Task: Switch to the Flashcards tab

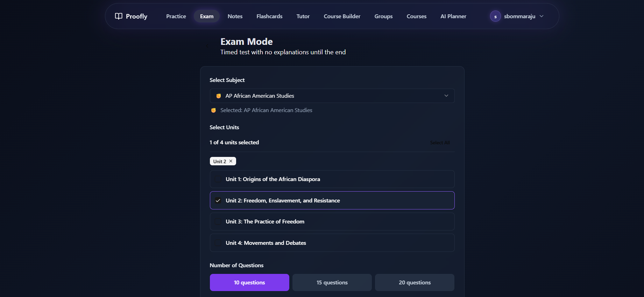Action: (x=269, y=16)
